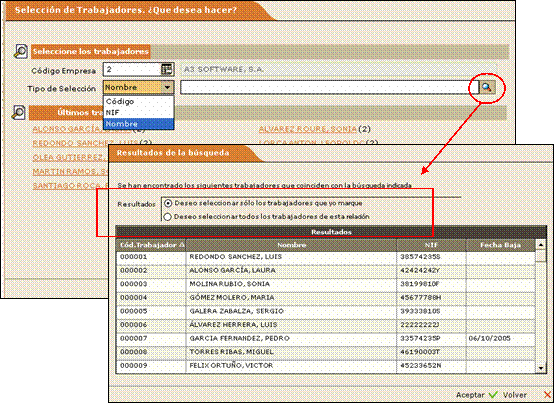Select row REDONDO SANCHEZ, LUIS
Image resolution: width=554 pixels, height=403 pixels.
326,257
